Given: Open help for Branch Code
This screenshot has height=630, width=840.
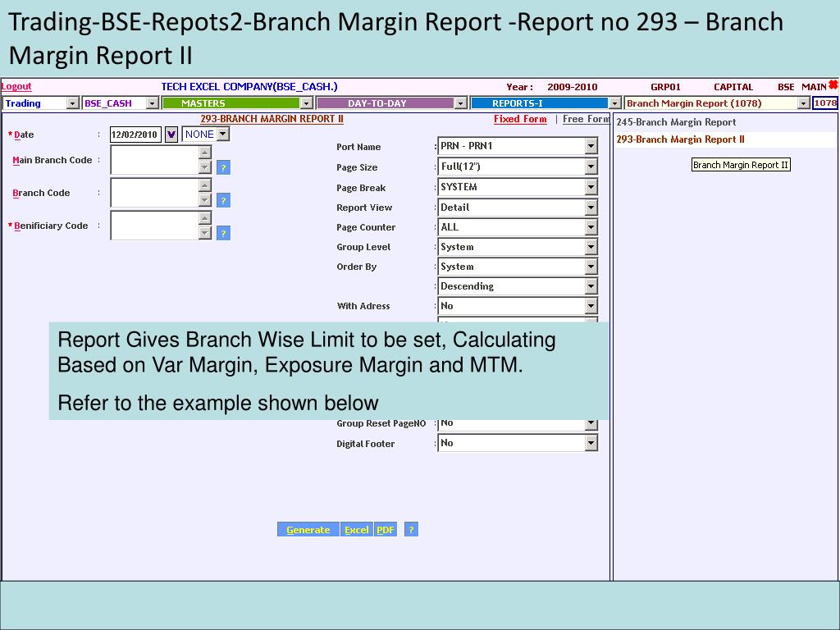Looking at the screenshot, I should (223, 201).
